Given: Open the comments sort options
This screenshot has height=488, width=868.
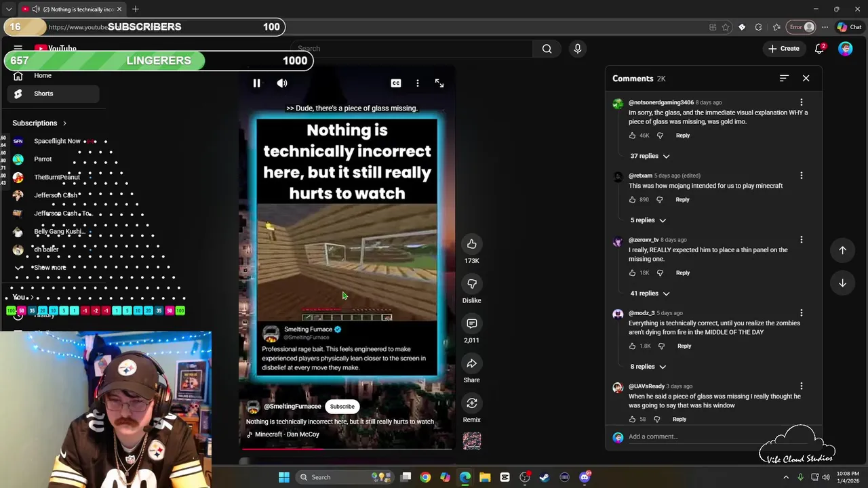Looking at the screenshot, I should tap(784, 79).
